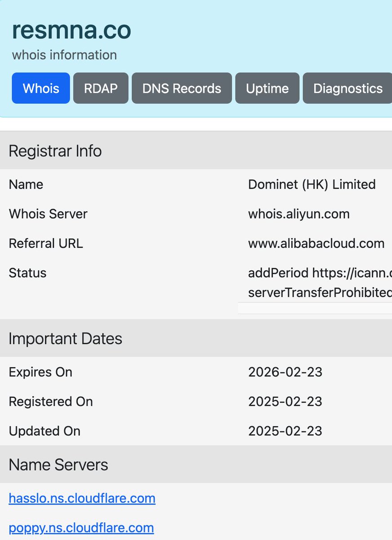Click the 'Status' row label
Viewport: 392px width, 540px height.
tap(27, 273)
